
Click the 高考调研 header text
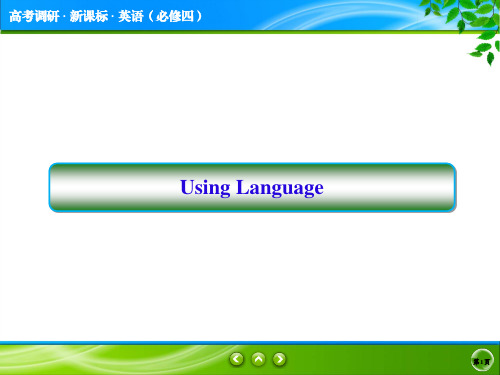coord(34,16)
